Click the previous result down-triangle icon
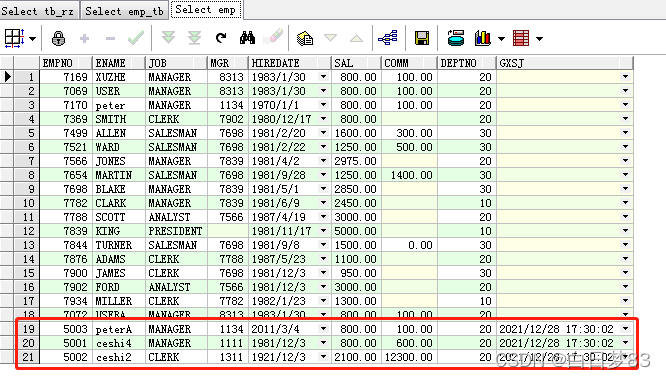Screen dimensions: 666x379 (330, 38)
